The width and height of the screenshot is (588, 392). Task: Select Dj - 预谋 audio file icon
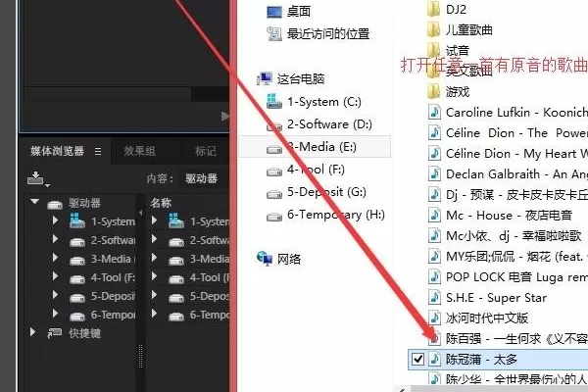[x=434, y=194]
